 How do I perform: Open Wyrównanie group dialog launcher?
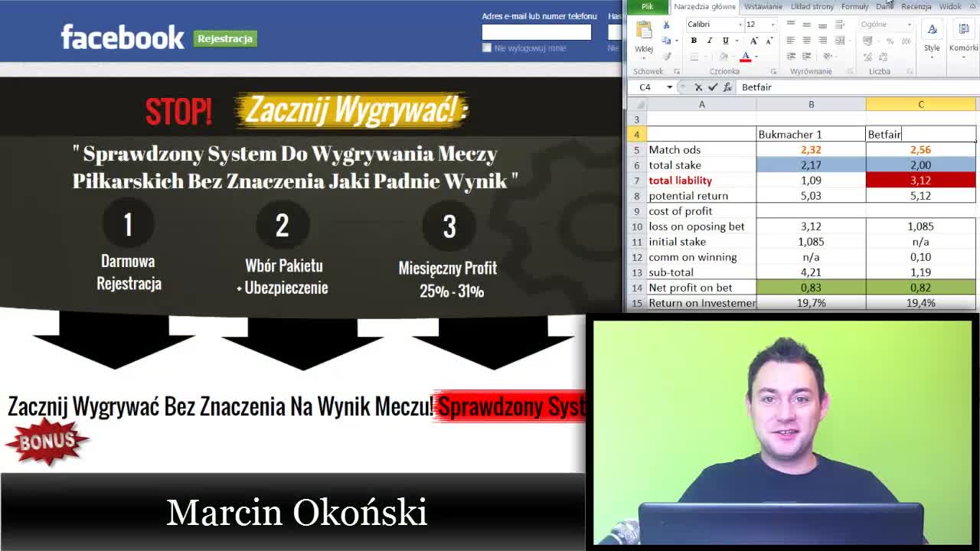coord(850,72)
